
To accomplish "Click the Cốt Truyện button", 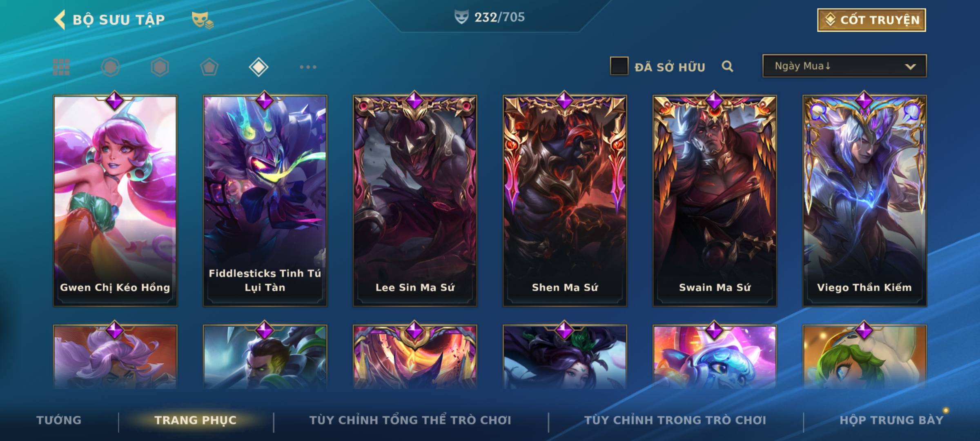I will coord(871,20).
